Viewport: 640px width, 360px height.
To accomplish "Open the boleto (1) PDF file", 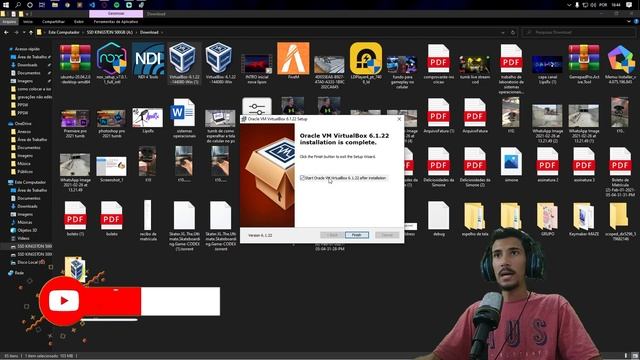I will click(75, 216).
